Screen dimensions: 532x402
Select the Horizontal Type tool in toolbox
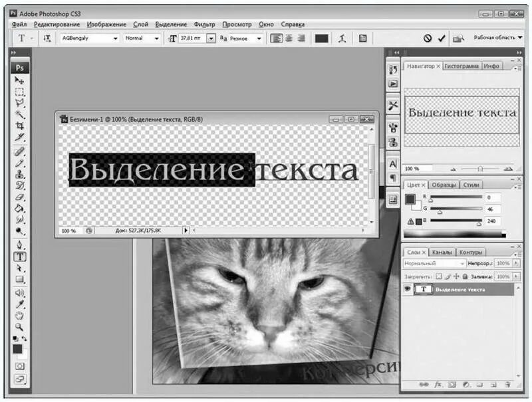coord(20,256)
